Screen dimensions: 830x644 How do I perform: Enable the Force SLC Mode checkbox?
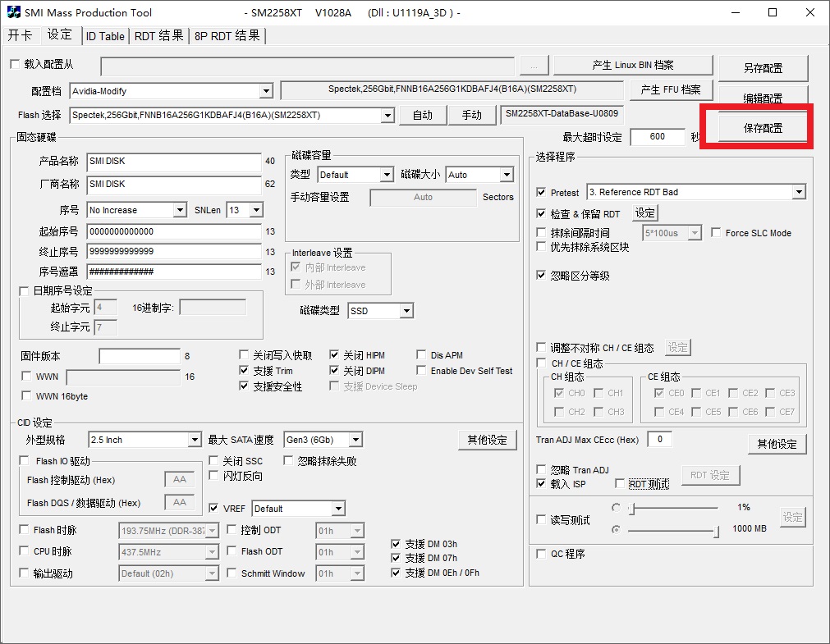point(716,233)
